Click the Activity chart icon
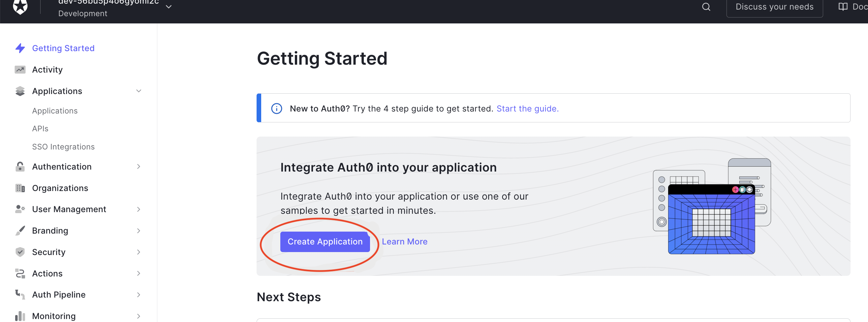The height and width of the screenshot is (322, 868). 20,70
